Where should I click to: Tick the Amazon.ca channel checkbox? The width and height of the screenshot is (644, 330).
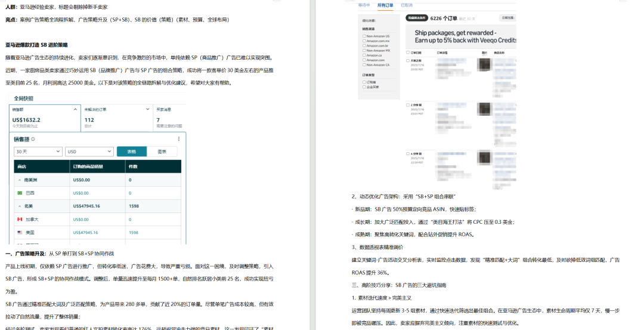pyautogui.click(x=364, y=55)
